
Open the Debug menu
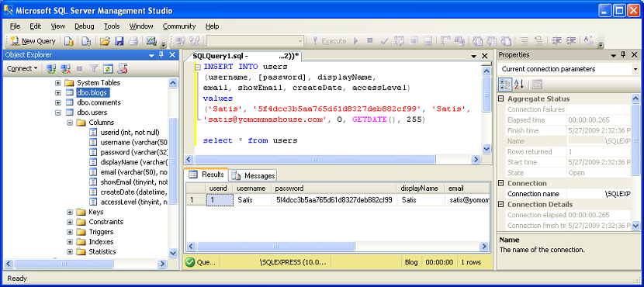(85, 26)
